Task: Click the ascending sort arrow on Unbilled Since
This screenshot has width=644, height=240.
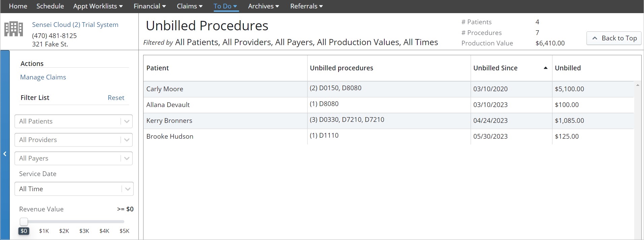Action: [x=545, y=68]
